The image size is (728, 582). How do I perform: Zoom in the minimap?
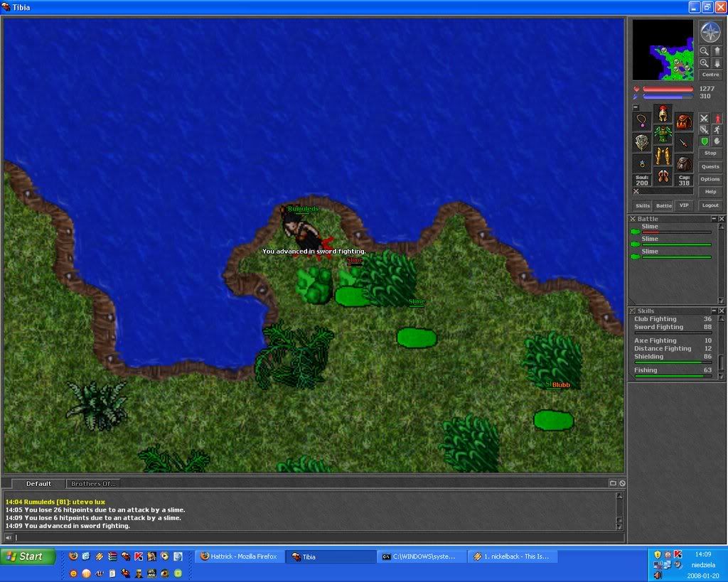pyautogui.click(x=705, y=63)
